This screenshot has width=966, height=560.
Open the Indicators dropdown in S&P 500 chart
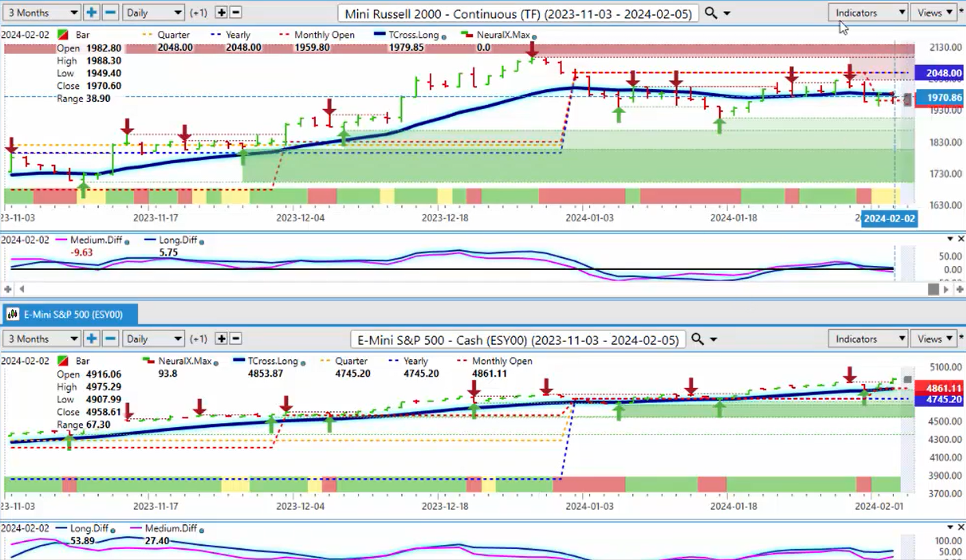[x=868, y=339]
